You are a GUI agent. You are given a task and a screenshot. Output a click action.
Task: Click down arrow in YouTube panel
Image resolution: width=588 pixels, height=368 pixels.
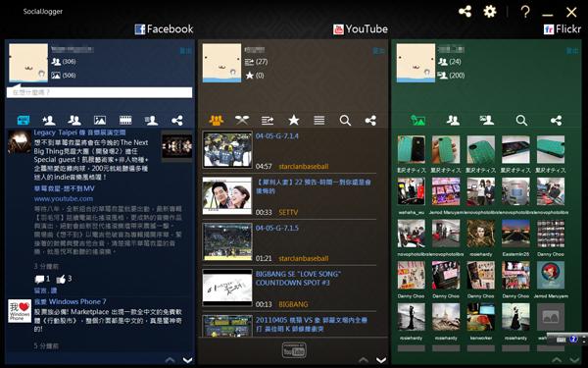click(x=381, y=360)
